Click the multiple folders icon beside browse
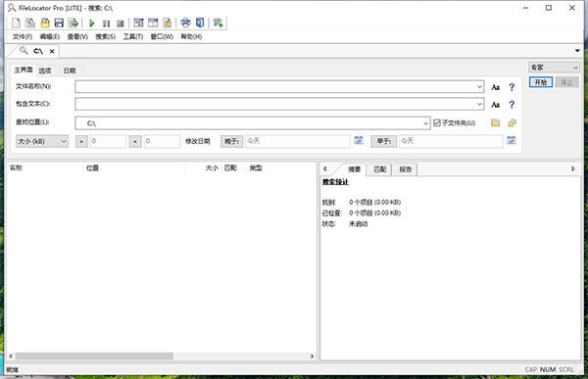Image resolution: width=588 pixels, height=379 pixels. pyautogui.click(x=512, y=122)
